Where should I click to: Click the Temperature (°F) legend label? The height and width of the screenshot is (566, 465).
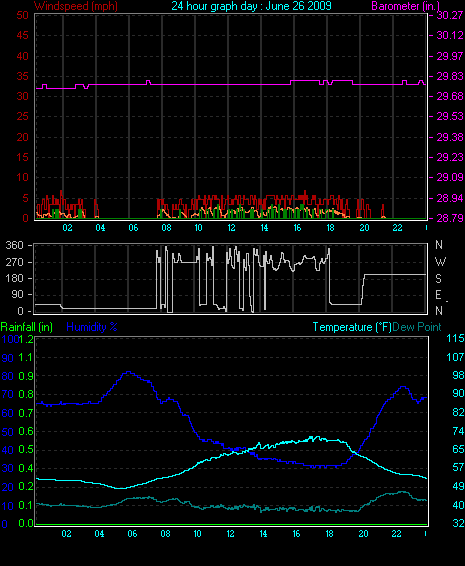352,327
